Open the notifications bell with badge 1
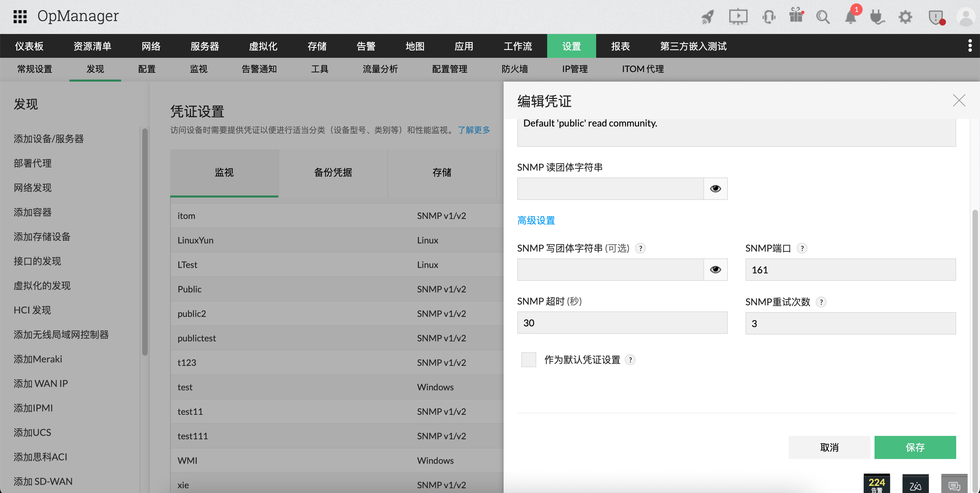Screen dimensions: 980x493 click(851, 17)
